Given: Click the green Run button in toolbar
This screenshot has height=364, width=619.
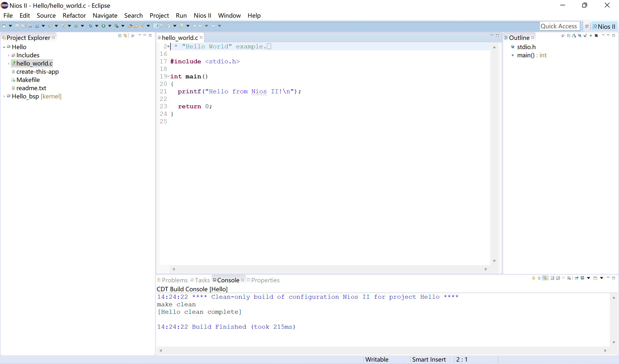Looking at the screenshot, I should [x=103, y=26].
